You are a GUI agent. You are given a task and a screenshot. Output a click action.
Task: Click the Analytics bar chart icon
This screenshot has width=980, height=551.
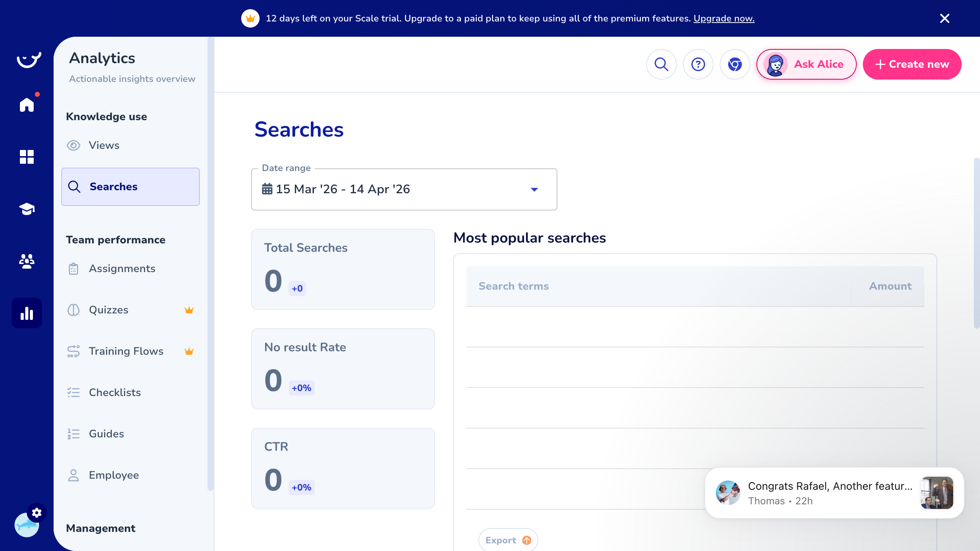coord(26,313)
